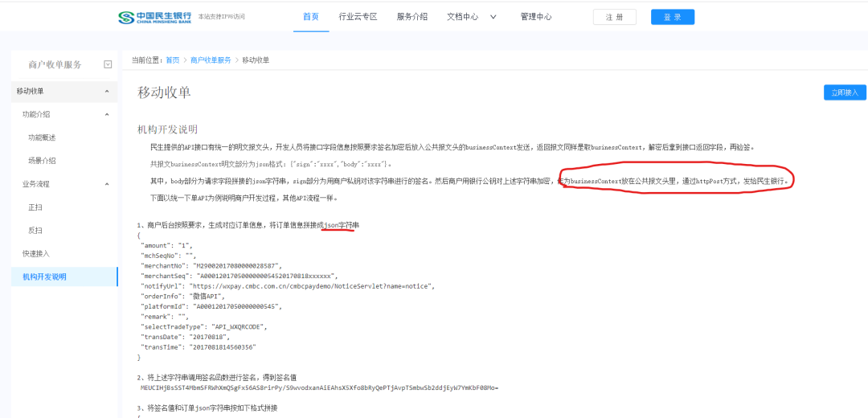The image size is (868, 418).
Task: Click the "notifyUrl" code line
Action: click(289, 286)
